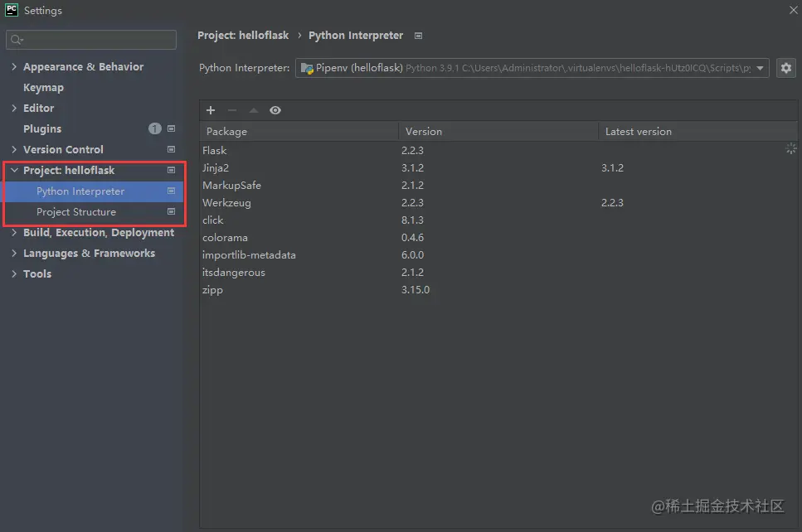Select Appearance & Behavior label
Screen dimensions: 802x532
coord(84,66)
